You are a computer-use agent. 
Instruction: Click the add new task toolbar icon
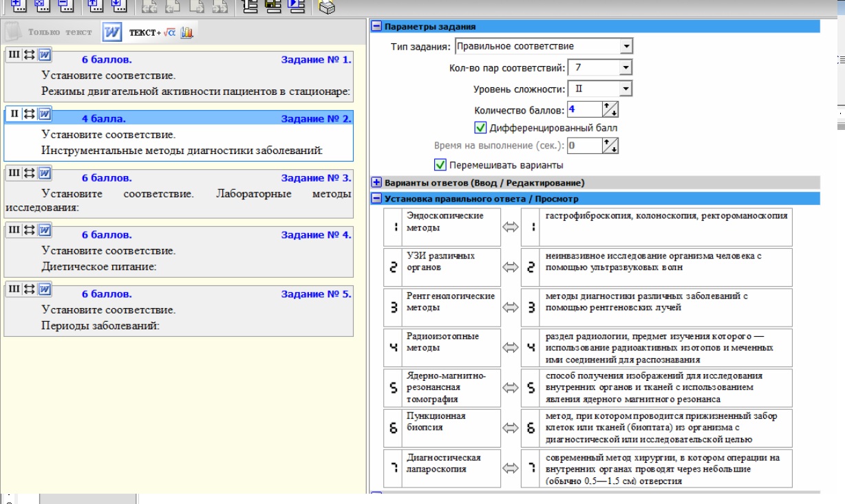18,6
